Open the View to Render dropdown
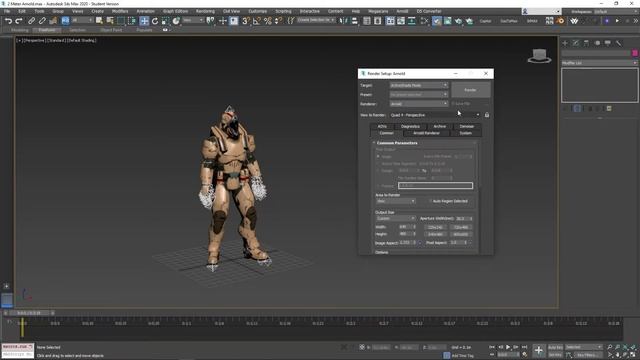This screenshot has height=360, width=640. 435,115
